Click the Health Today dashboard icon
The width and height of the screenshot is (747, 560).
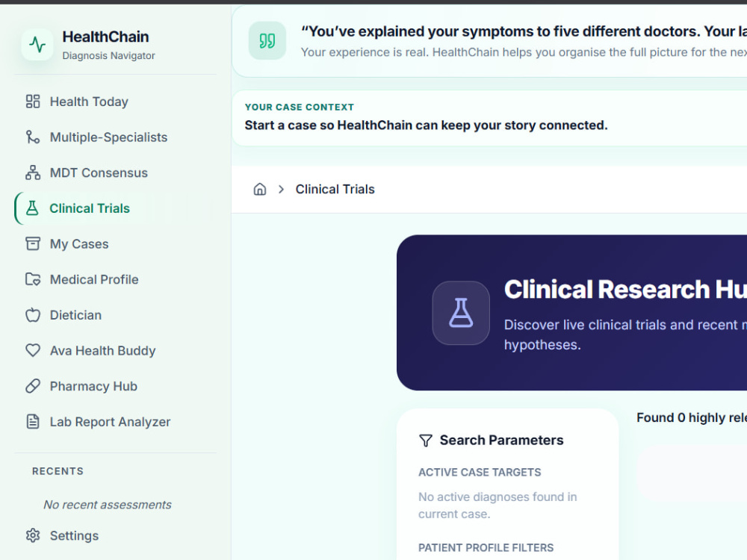pyautogui.click(x=33, y=102)
